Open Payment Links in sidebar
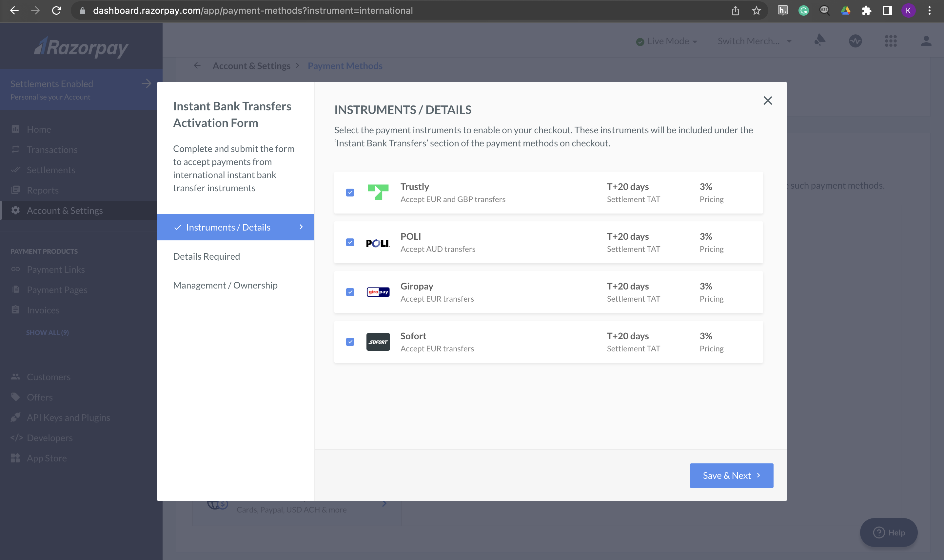The image size is (944, 560). pos(56,270)
